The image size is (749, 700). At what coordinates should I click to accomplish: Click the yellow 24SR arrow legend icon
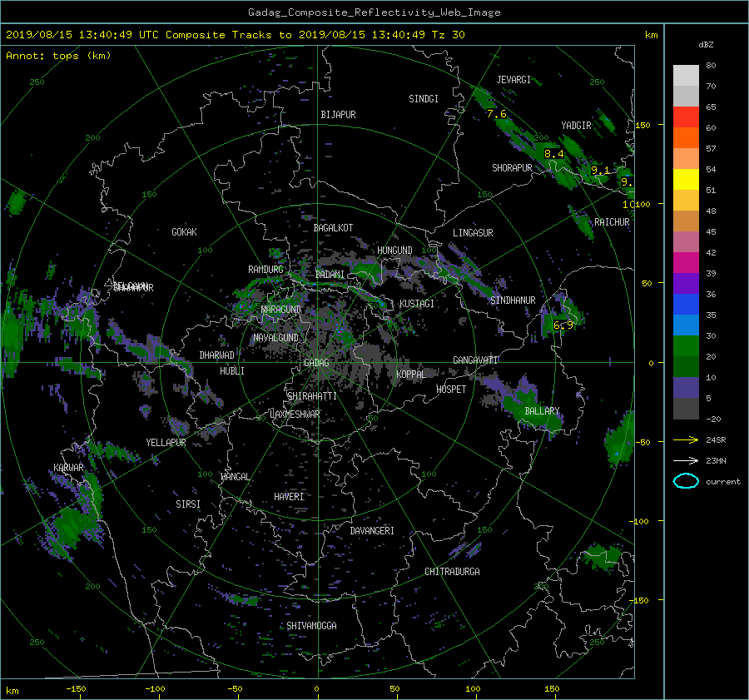[x=686, y=439]
